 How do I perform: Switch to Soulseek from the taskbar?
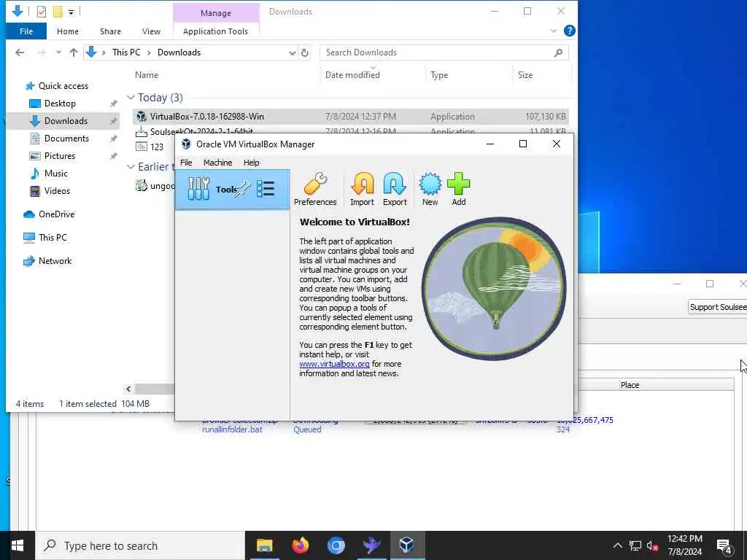[x=371, y=545]
